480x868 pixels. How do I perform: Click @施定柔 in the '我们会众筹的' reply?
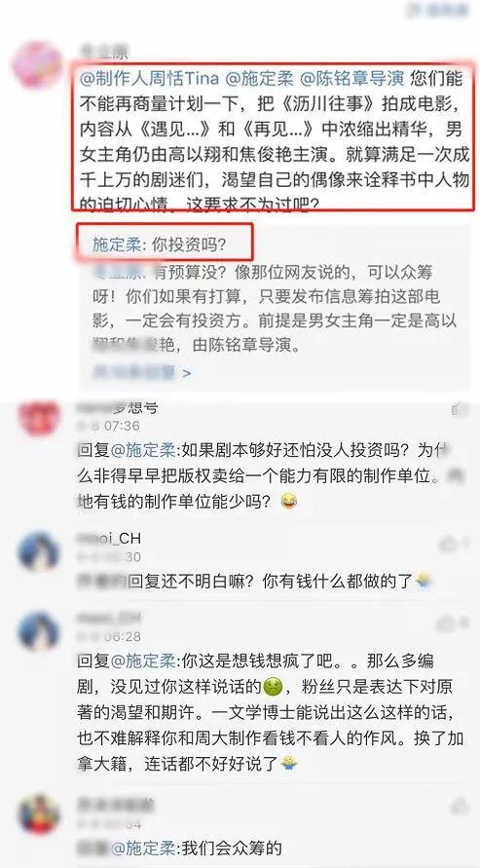pos(143,848)
